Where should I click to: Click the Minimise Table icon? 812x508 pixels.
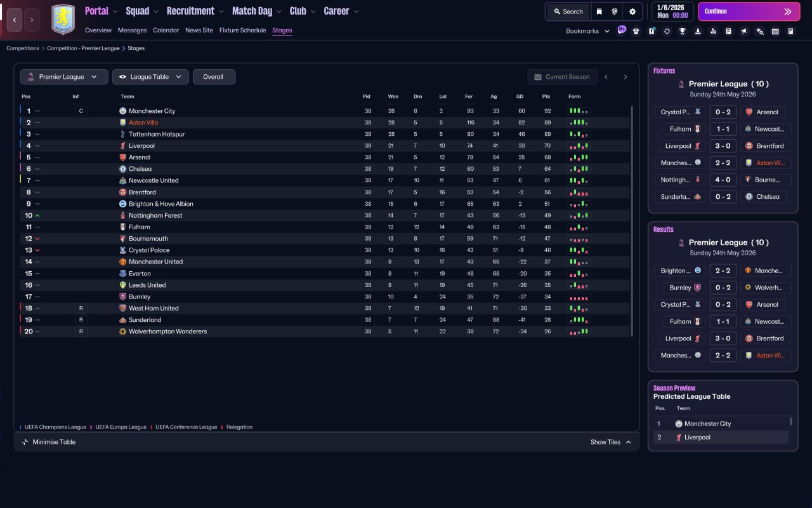click(25, 442)
